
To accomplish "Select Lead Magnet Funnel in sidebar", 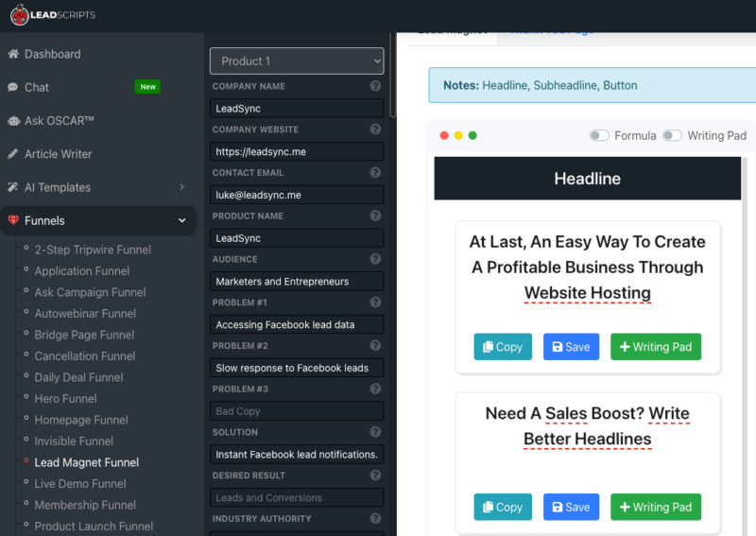I will (86, 462).
